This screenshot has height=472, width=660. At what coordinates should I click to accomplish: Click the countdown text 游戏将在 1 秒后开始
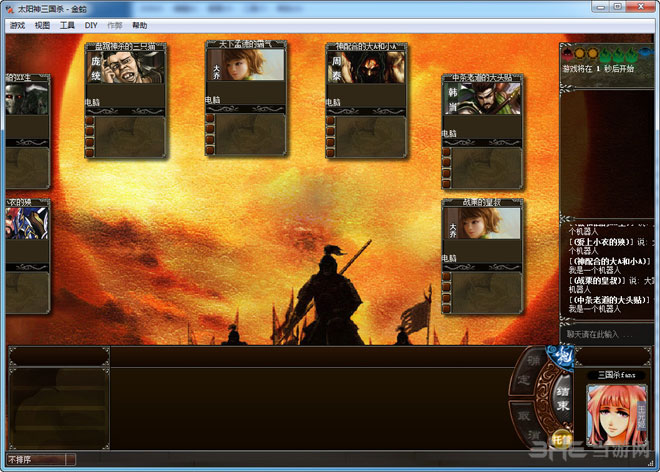coord(598,68)
